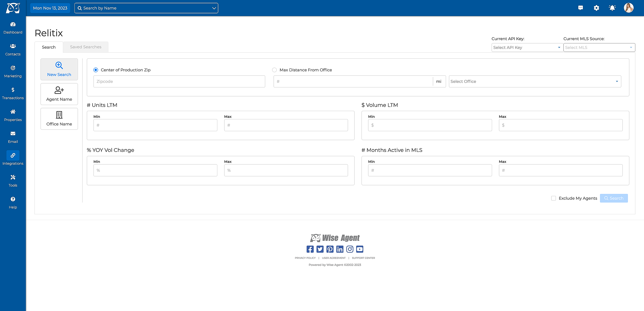Click YOY Vol Change Min field
Screen dimensions: 644x311
pos(155,170)
